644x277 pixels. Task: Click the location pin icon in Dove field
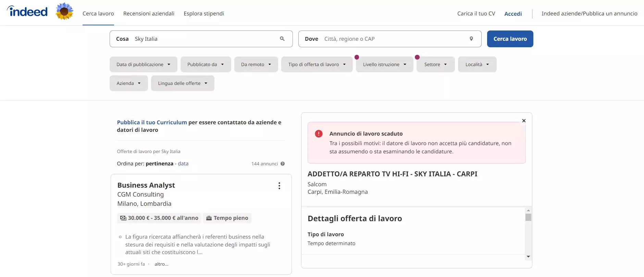point(471,39)
